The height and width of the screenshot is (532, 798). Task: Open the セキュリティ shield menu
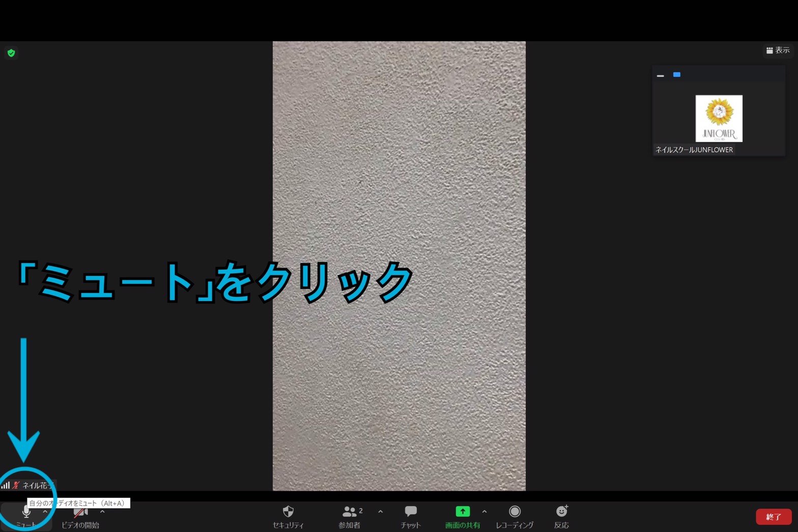(288, 517)
